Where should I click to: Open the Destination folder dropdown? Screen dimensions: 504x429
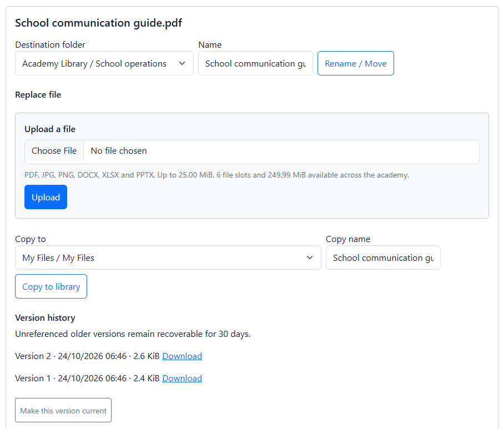pos(104,63)
